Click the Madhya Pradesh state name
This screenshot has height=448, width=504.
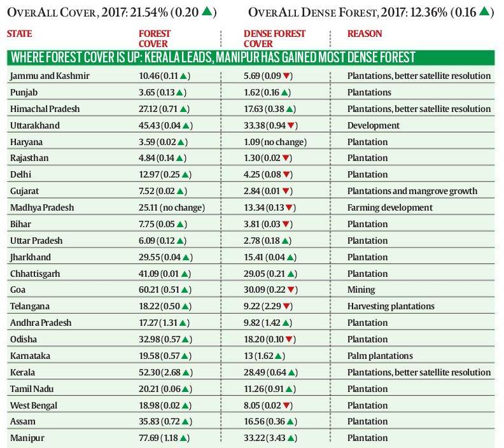tap(42, 207)
